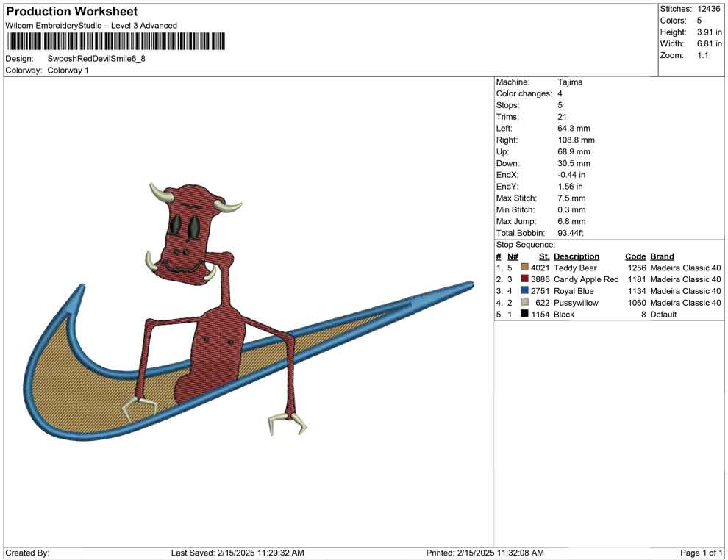Click thread code '1134'
The width and height of the screenshot is (728, 560).
637,291
